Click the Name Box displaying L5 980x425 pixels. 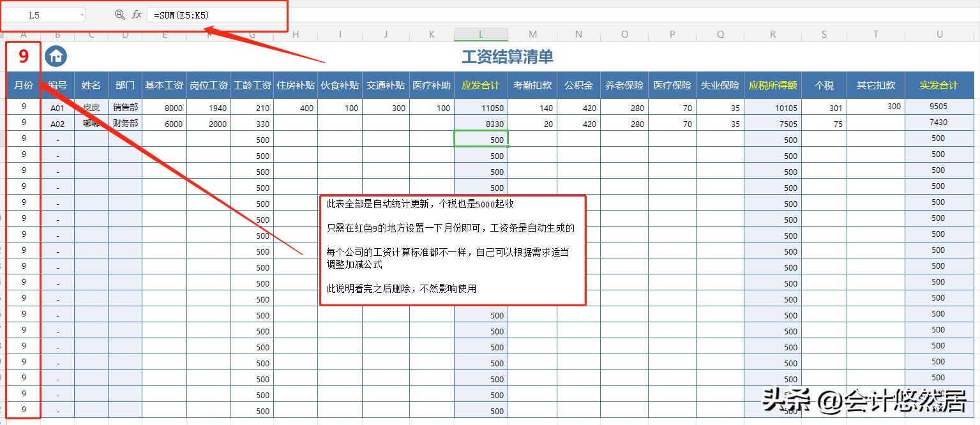(38, 13)
